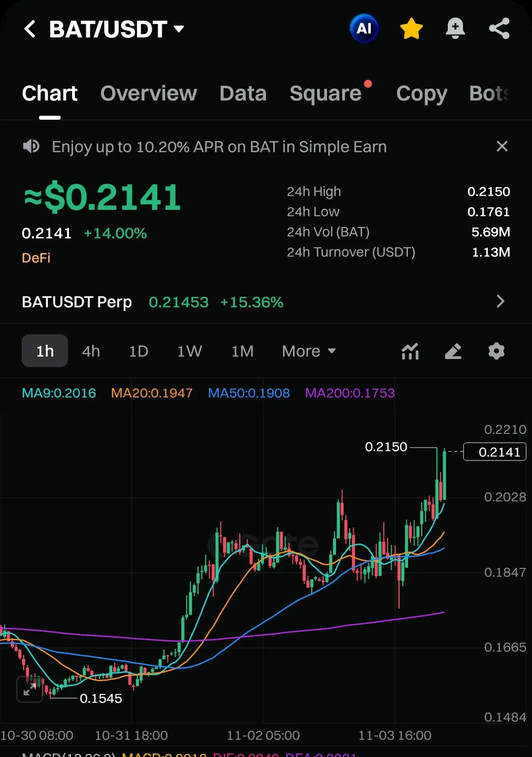Tap the +15.36% perp change value

click(252, 302)
